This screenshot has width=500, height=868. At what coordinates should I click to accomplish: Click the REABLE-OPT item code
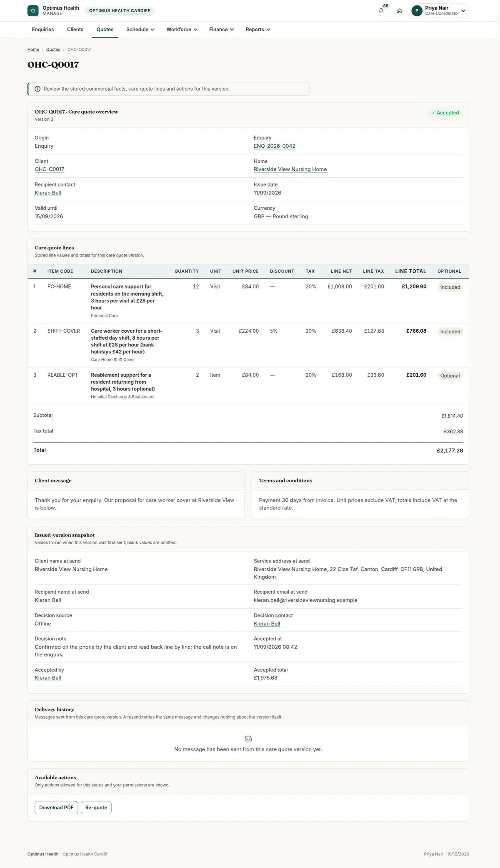click(x=62, y=375)
